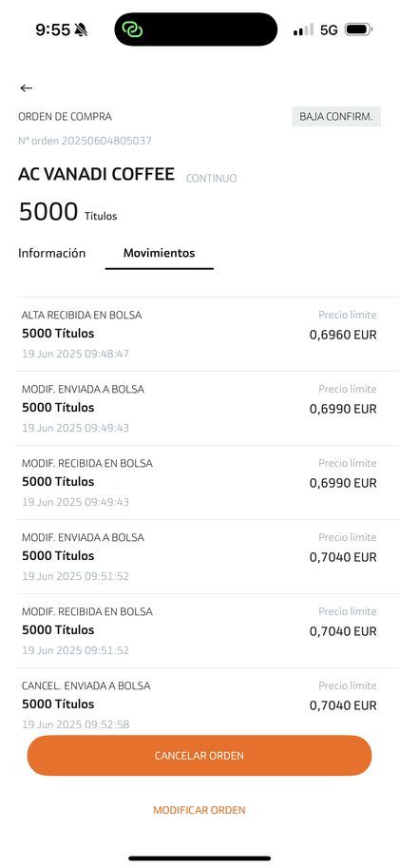Image resolution: width=399 pixels, height=868 pixels.
Task: Tap the green link icon in Dynamic Island
Action: 132,29
